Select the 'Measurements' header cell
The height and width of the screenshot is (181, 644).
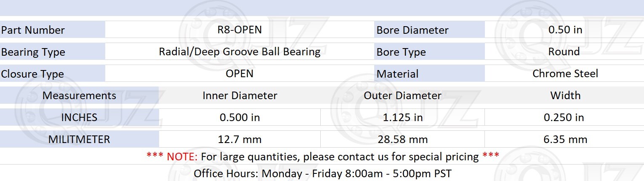(79, 95)
